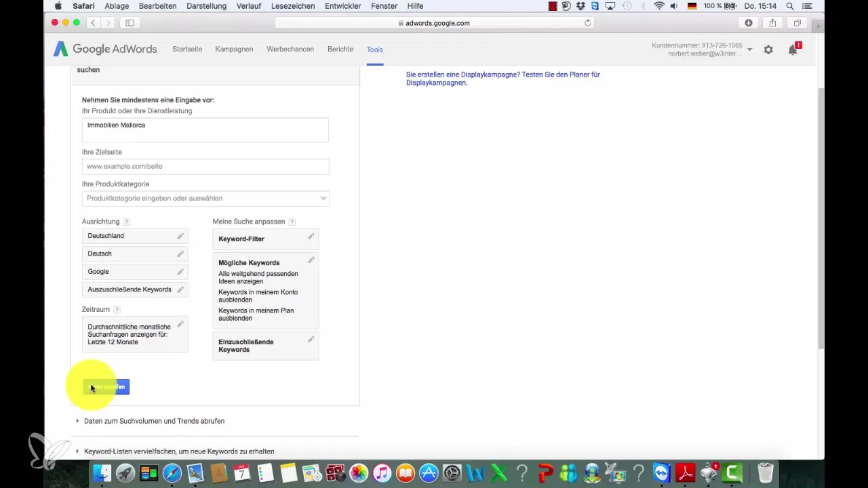868x488 pixels.
Task: Go forward in Safari
Action: (x=108, y=23)
